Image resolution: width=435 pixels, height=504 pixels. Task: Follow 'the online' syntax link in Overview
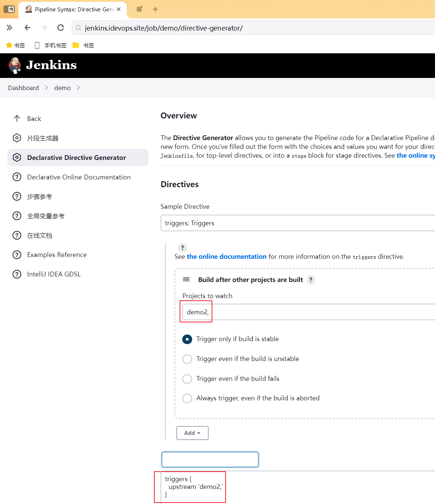(x=416, y=156)
